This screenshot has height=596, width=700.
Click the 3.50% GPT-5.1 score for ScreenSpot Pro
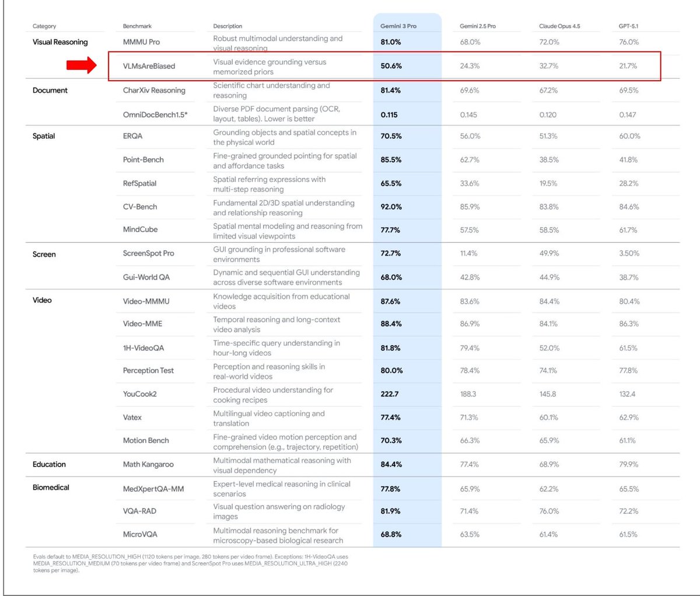pos(629,253)
